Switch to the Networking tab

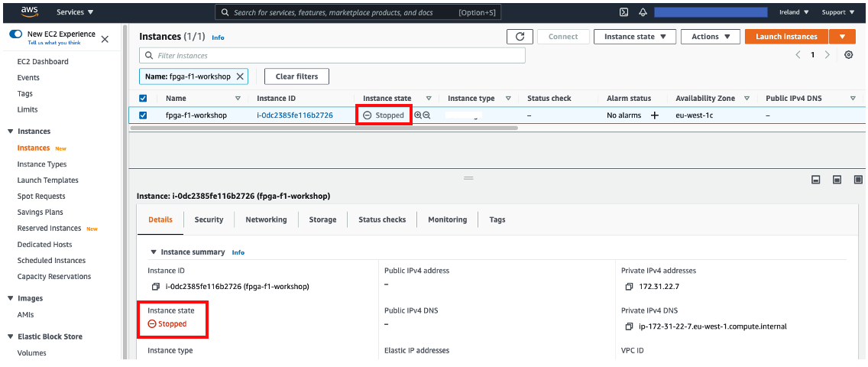click(x=266, y=219)
